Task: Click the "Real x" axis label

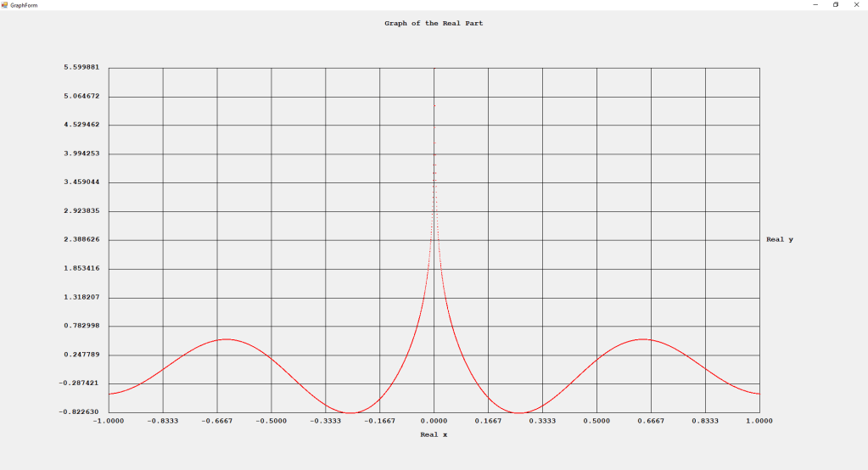Action: pos(434,434)
